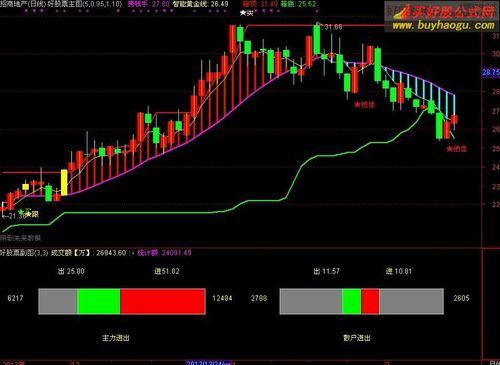Click the yellow ★跟 follow star marker
This screenshot has width=500, height=365.
point(32,214)
